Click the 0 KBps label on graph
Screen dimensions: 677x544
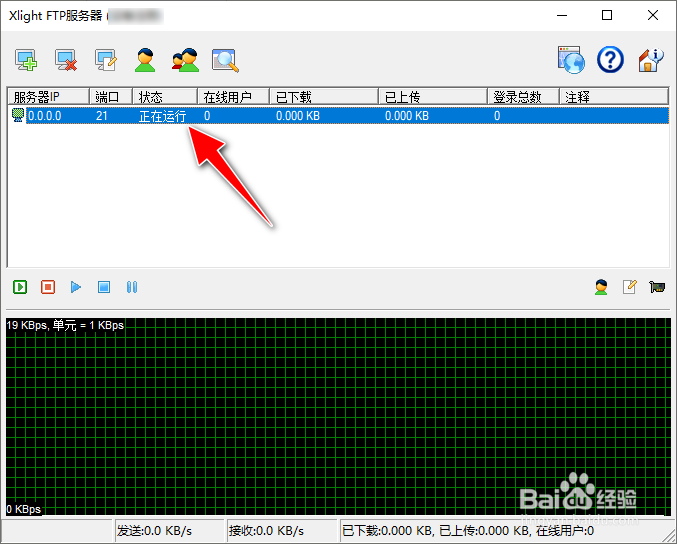point(24,509)
